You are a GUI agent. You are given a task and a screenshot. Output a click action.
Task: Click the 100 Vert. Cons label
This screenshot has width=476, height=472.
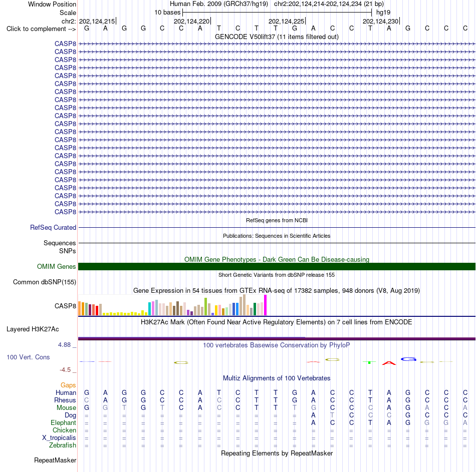pos(28,357)
